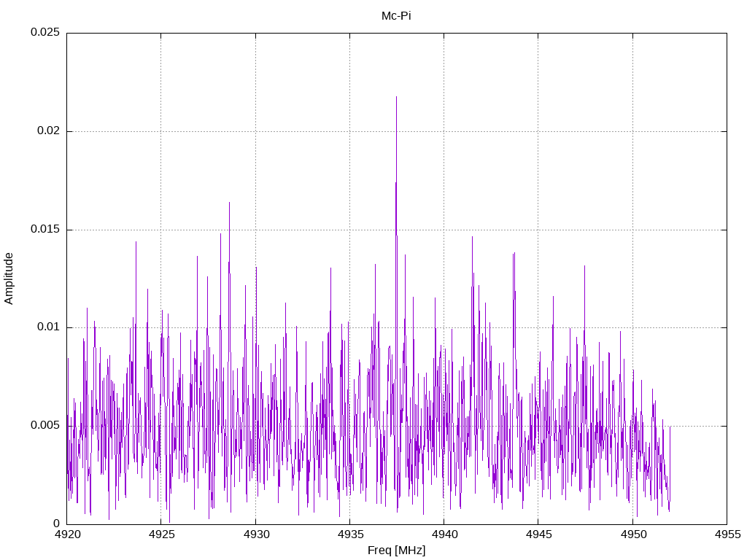Image resolution: width=747 pixels, height=560 pixels.
Task: Click the 4935 x-axis tick label
Action: click(349, 534)
